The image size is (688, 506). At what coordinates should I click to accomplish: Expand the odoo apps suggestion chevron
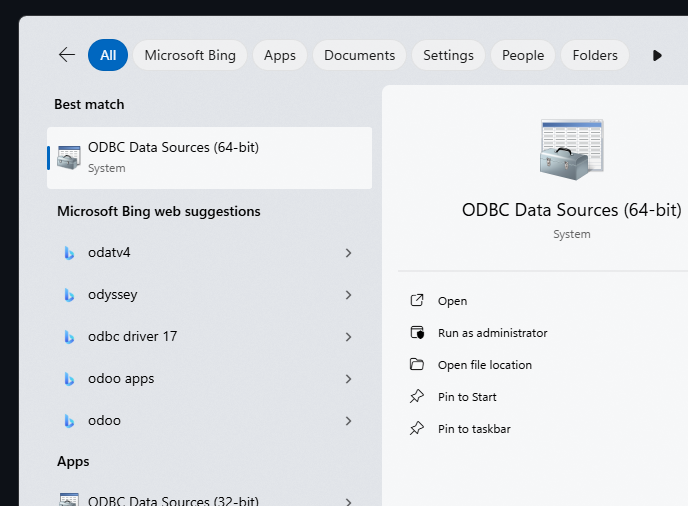point(348,379)
